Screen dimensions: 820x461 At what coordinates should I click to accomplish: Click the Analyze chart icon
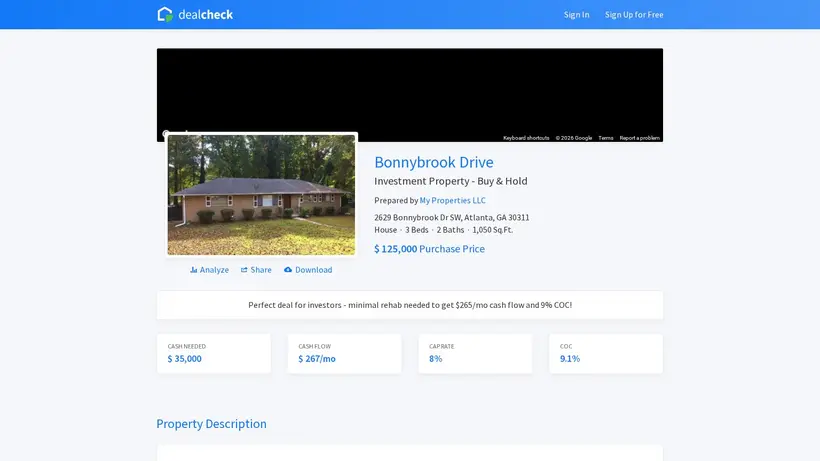pos(193,270)
